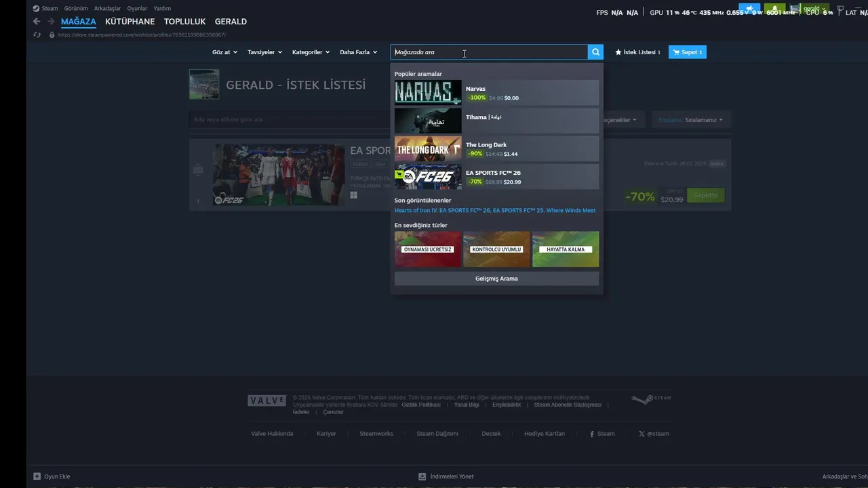Grab the drag handle on FC26 wishlist row
Screen dimensions: 868x488
tap(198, 170)
